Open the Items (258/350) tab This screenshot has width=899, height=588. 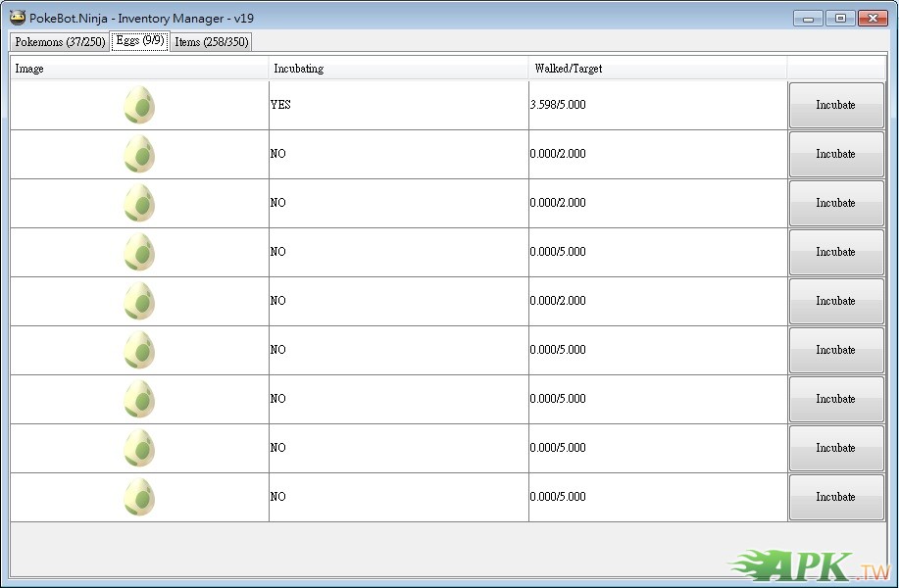click(211, 42)
